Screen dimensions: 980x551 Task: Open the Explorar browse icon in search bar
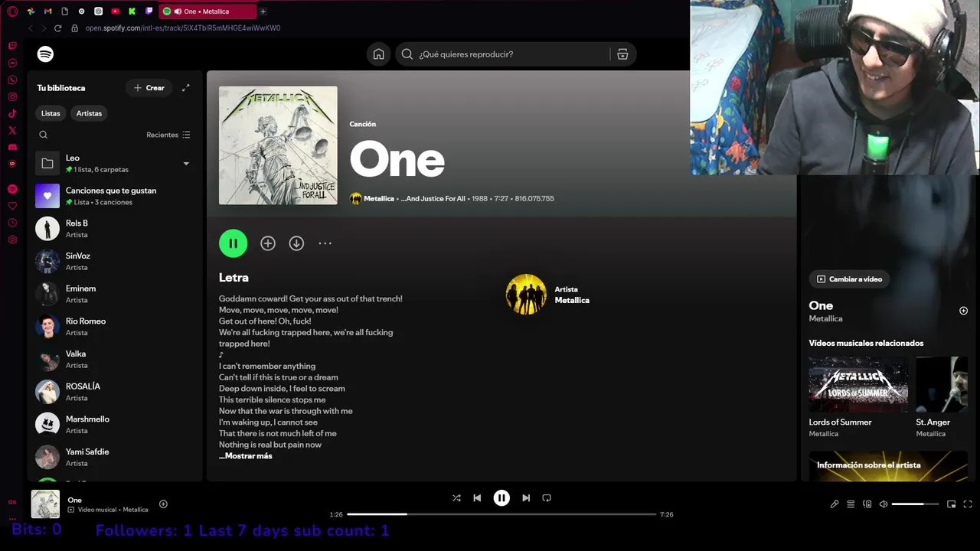click(x=622, y=54)
